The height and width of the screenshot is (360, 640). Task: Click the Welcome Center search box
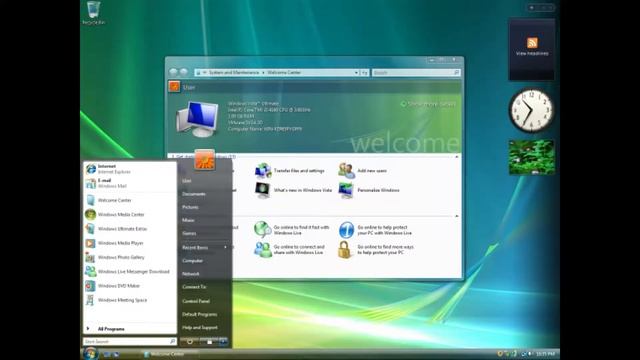pos(416,73)
